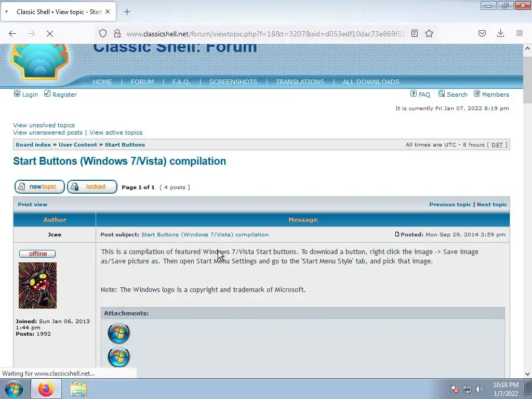Open Windows Explorer from the taskbar
Image resolution: width=532 pixels, height=399 pixels.
click(78, 389)
